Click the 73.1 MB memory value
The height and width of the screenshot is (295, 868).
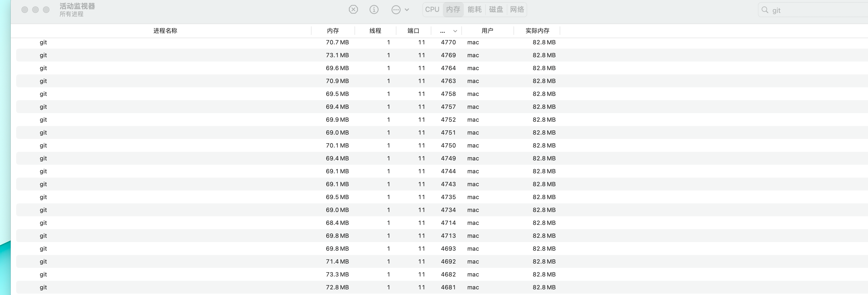point(337,55)
